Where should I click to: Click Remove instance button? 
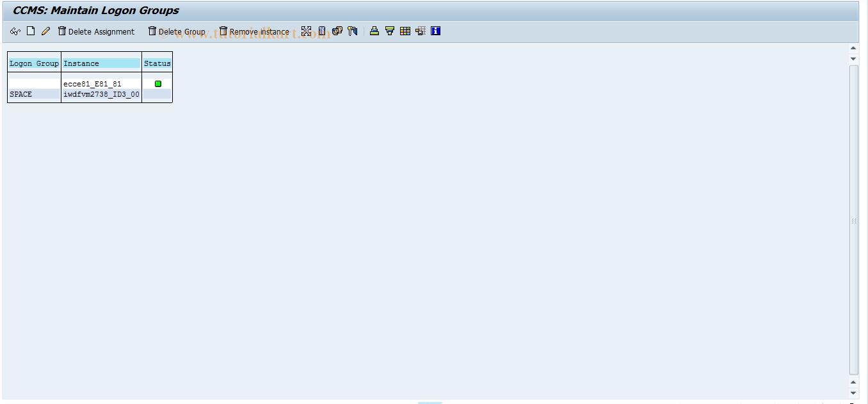pyautogui.click(x=254, y=31)
